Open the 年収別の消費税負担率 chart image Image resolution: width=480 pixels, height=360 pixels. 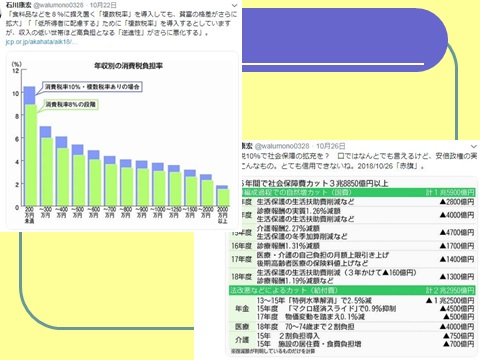[122, 140]
